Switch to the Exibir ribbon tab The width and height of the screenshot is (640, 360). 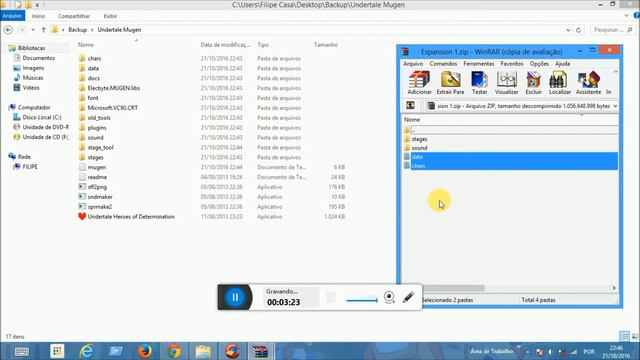point(110,16)
